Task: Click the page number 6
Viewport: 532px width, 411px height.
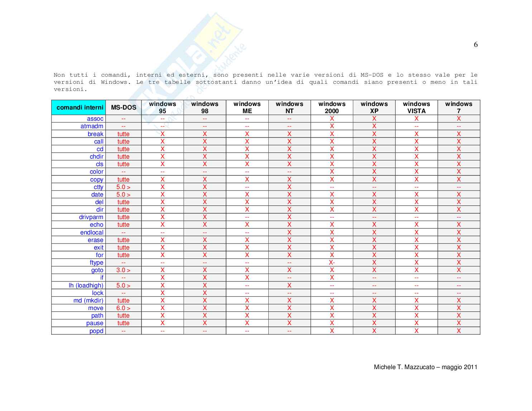Action: 476,45
